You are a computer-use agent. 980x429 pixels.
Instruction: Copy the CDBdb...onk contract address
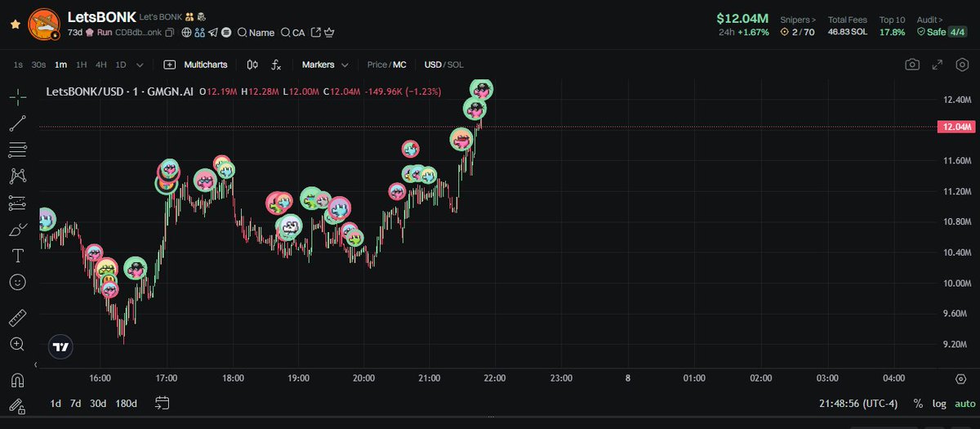tap(170, 33)
